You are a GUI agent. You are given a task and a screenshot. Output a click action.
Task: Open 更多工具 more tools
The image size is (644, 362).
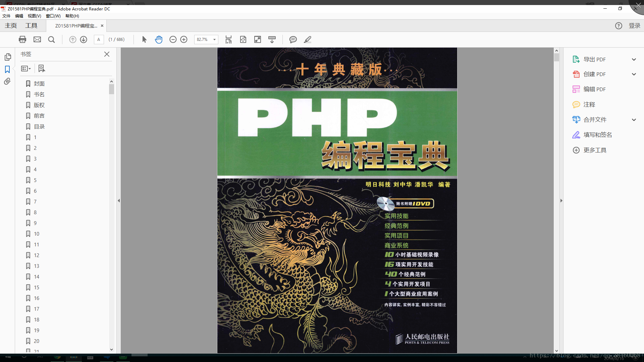click(x=594, y=150)
